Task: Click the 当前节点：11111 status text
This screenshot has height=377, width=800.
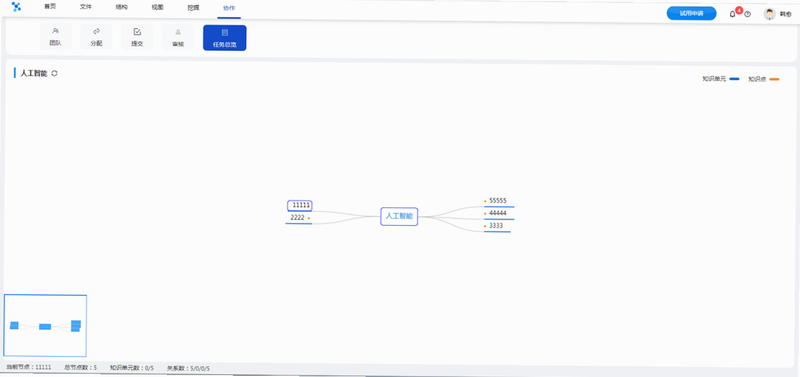Action: click(x=29, y=367)
